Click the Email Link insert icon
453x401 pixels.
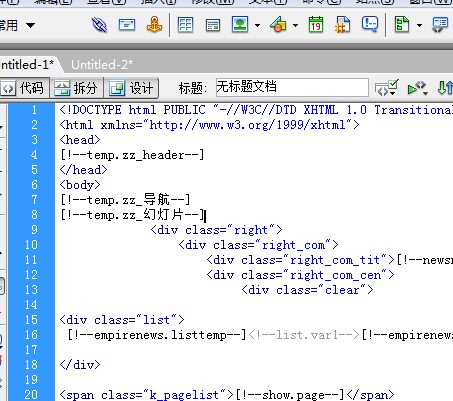[x=127, y=25]
